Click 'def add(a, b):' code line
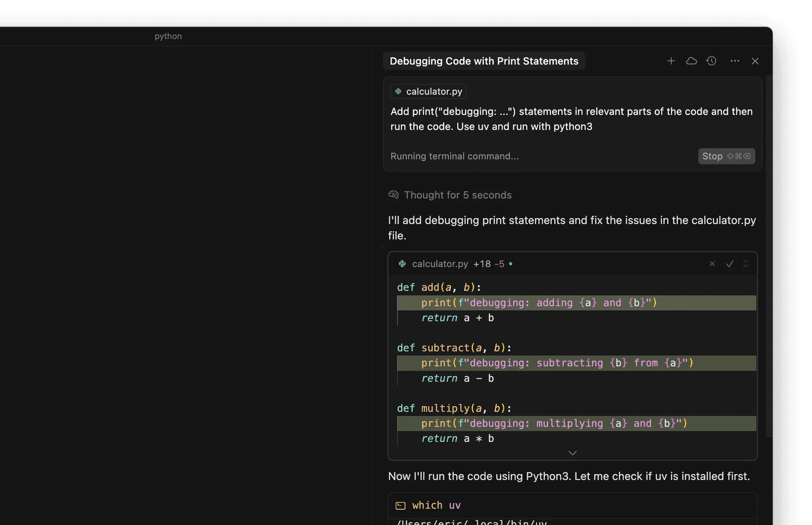 (x=439, y=287)
